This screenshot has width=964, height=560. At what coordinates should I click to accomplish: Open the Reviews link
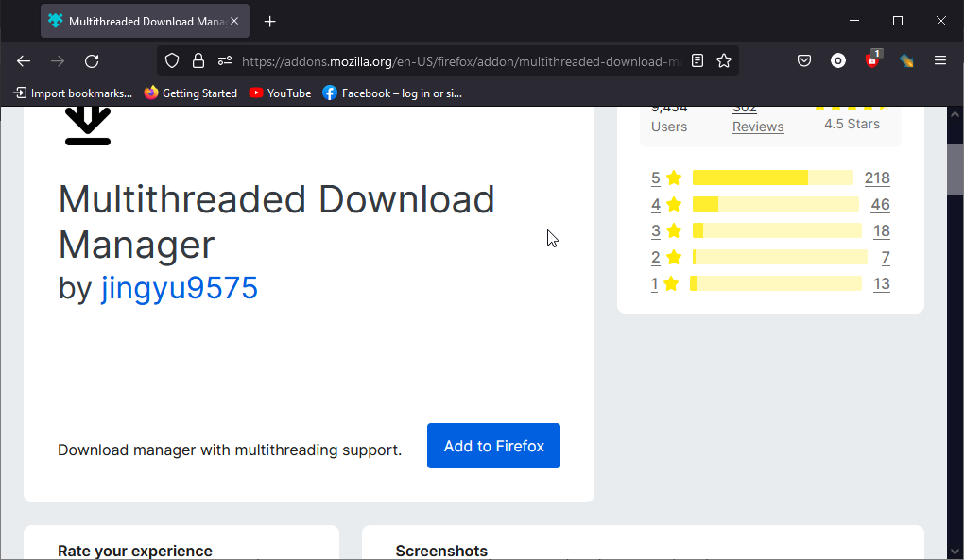coord(758,127)
